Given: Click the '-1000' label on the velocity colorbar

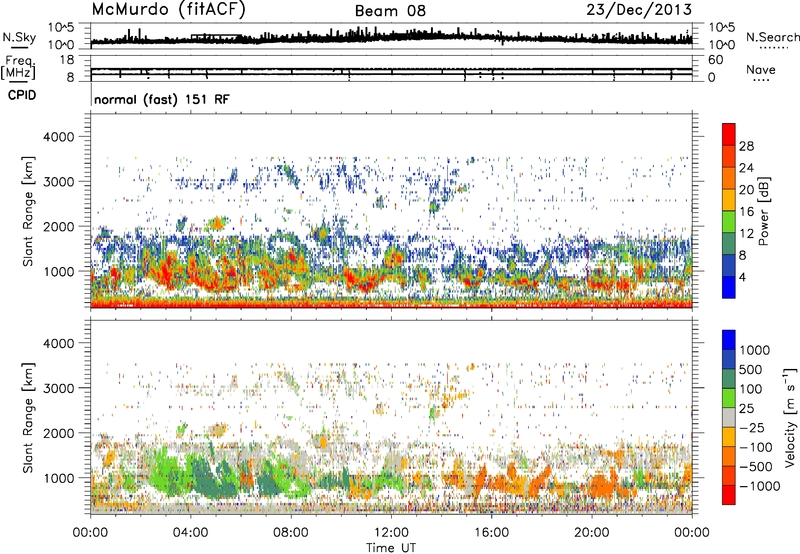Looking at the screenshot, I should pyautogui.click(x=759, y=486).
